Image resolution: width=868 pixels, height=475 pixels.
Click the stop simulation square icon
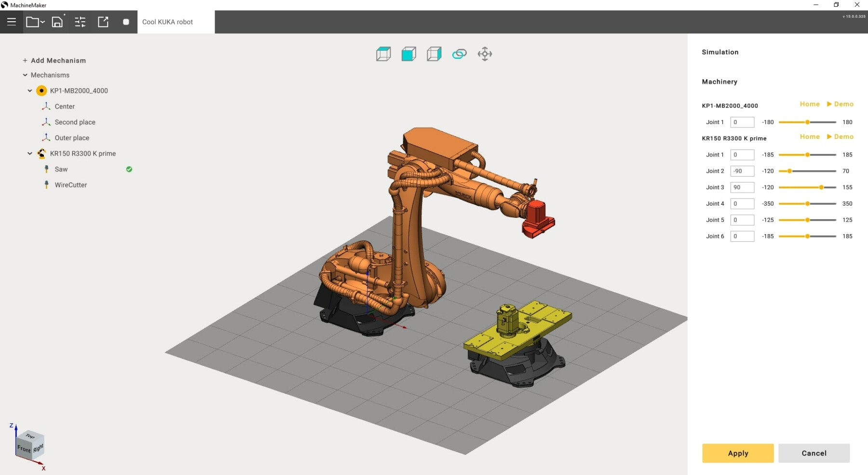[x=126, y=22]
